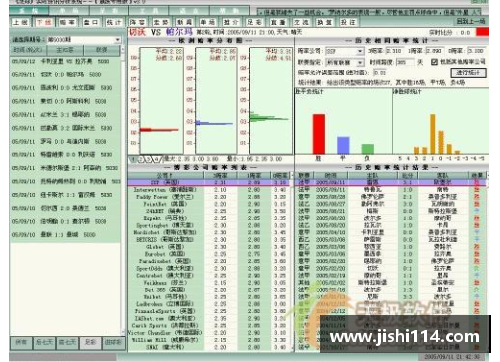The height and width of the screenshot is (362, 500).
Task: Sort odds table by 3赔率 column header
Action: click(220, 175)
